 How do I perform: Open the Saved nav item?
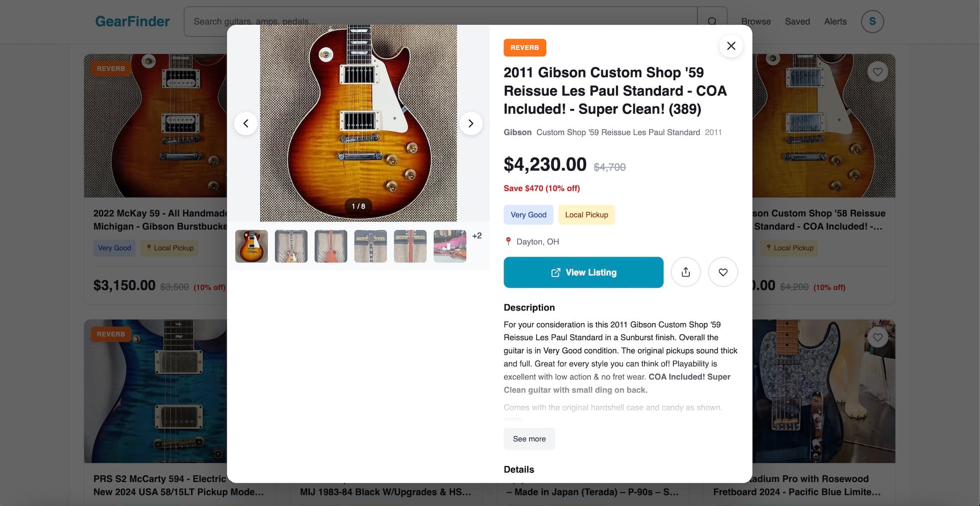797,21
